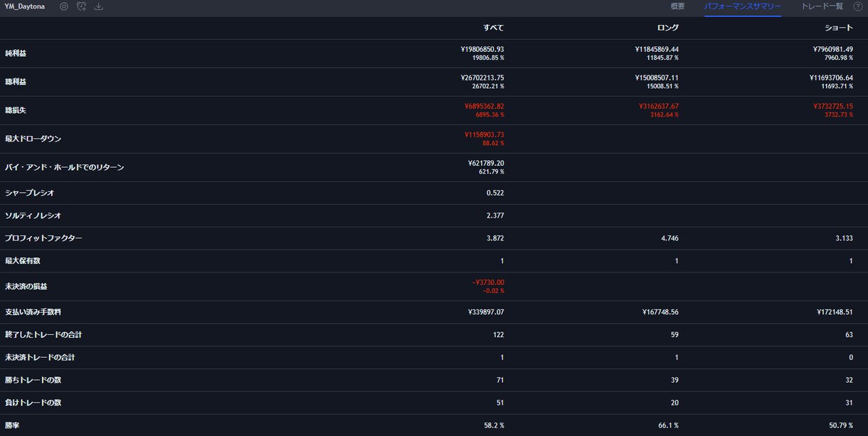The width and height of the screenshot is (868, 436).
Task: Click long gross loss ¥3162637.67
Action: coord(659,106)
